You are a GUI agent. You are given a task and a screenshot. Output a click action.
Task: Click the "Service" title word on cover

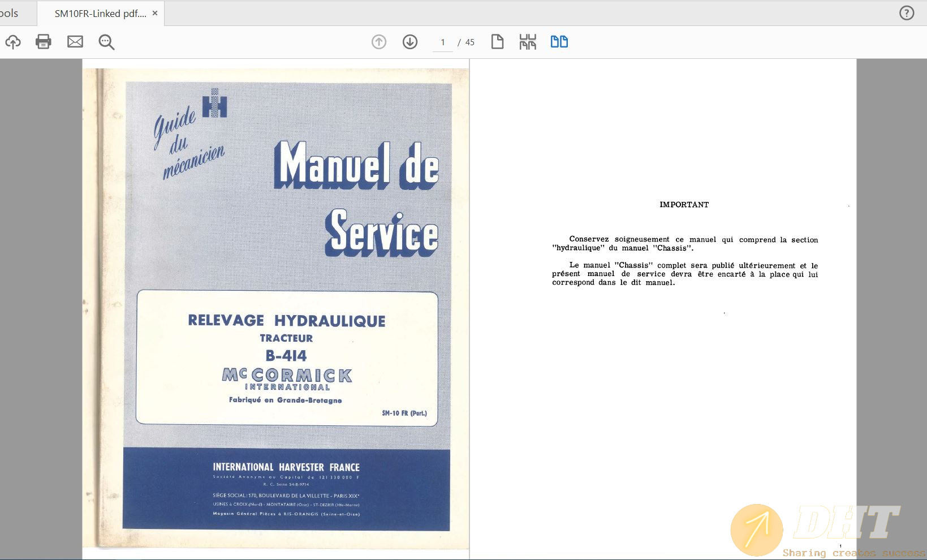(382, 232)
